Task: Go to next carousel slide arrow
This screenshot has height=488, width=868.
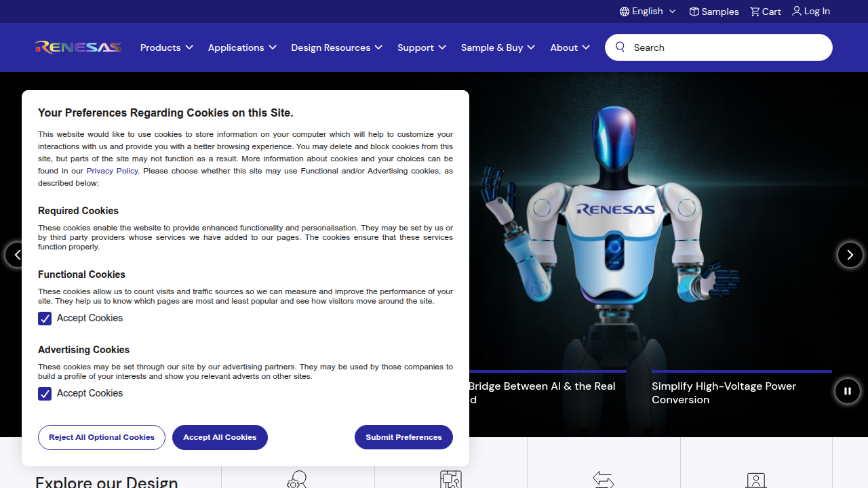Action: click(850, 255)
